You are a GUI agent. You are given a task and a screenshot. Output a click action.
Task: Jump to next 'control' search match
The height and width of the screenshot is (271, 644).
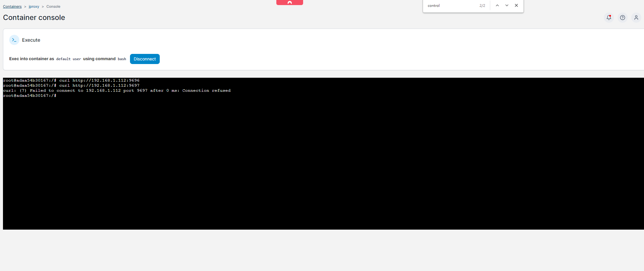[x=507, y=5]
